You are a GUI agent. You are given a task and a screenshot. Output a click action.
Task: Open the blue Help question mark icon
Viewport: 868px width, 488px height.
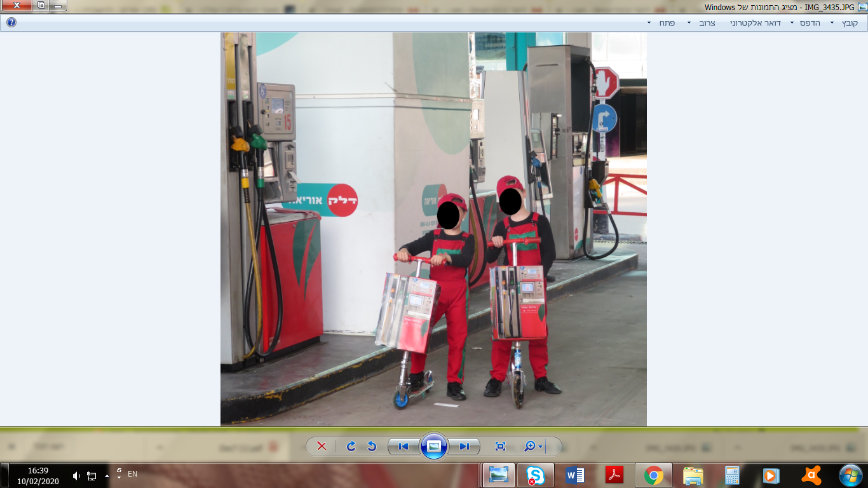[x=11, y=22]
